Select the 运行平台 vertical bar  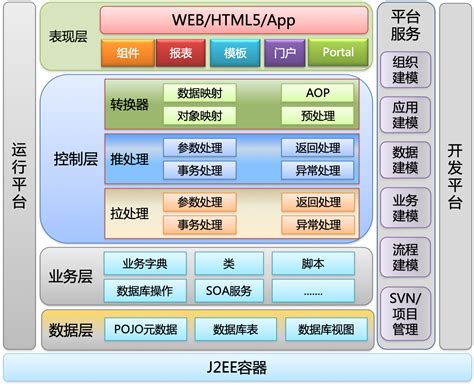(x=19, y=176)
